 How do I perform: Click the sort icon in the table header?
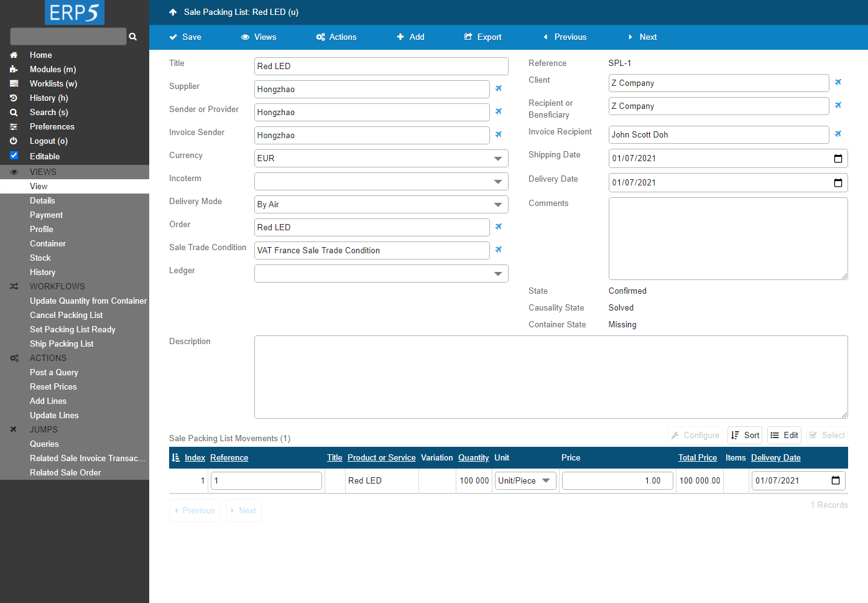click(175, 457)
